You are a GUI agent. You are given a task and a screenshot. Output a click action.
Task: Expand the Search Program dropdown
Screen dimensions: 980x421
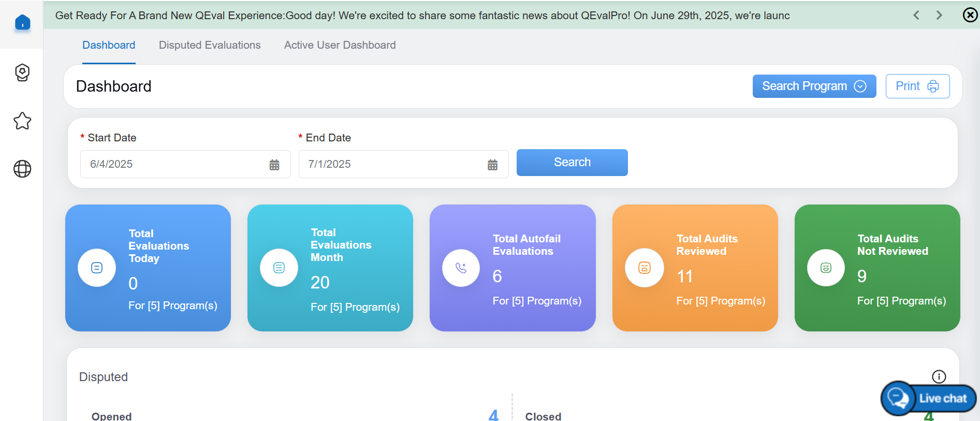(814, 86)
